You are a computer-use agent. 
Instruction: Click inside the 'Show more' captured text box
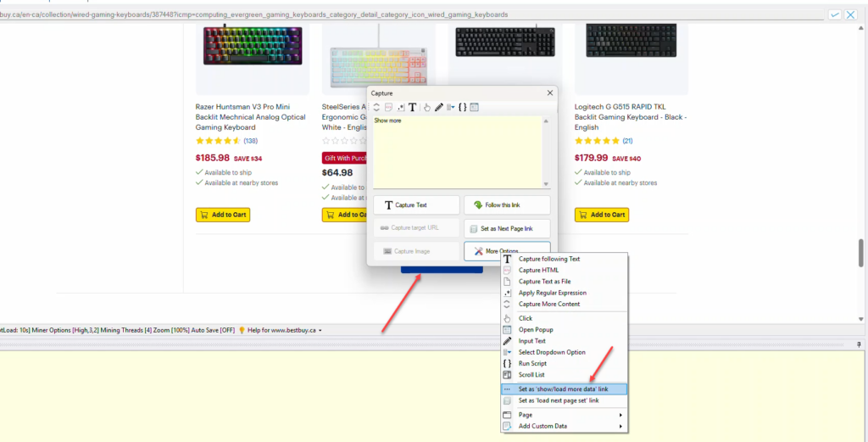(x=457, y=153)
